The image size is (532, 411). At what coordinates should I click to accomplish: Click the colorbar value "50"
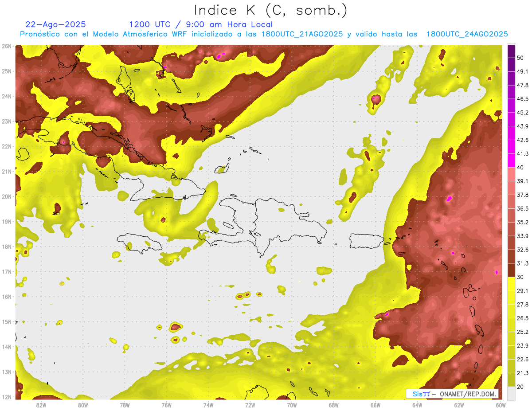pos(520,58)
